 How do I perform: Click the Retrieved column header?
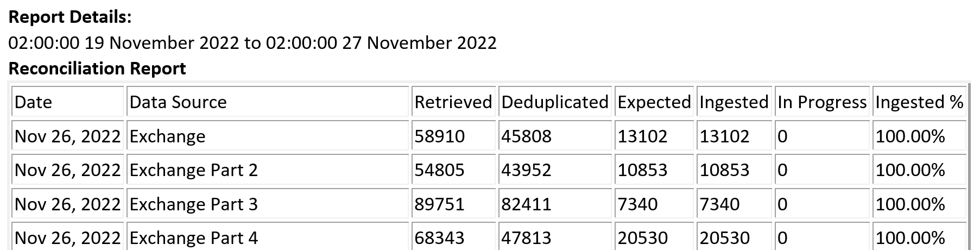tap(454, 102)
